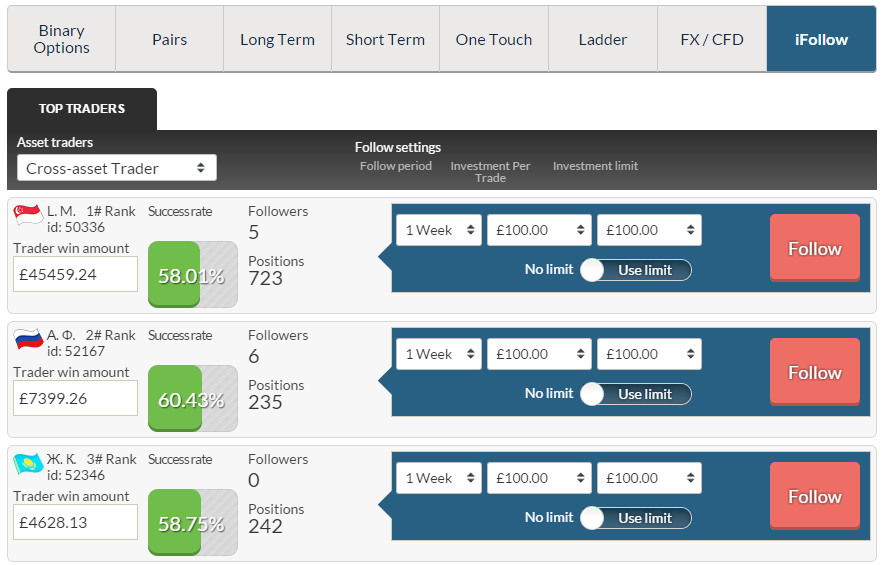Image resolution: width=883 pixels, height=565 pixels.
Task: Click the 2# Rank label
Action: (x=110, y=335)
